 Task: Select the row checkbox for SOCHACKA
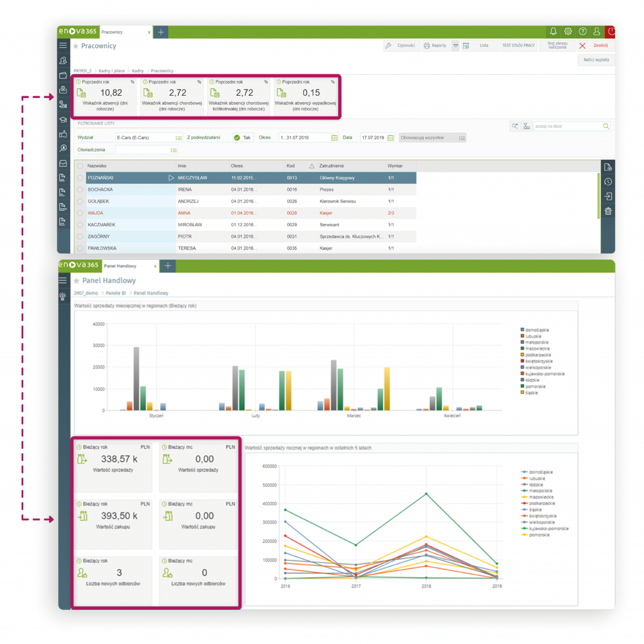point(80,190)
